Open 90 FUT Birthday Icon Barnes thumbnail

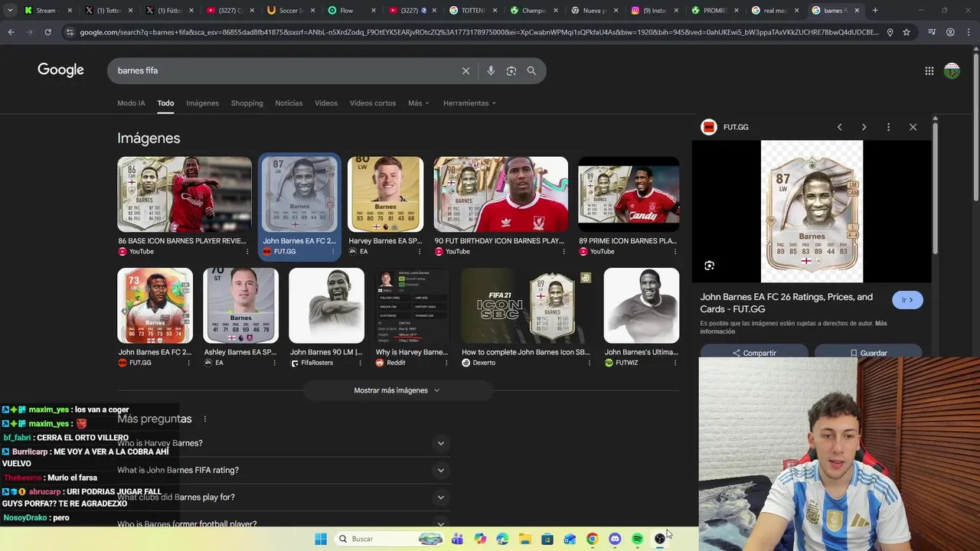[501, 194]
